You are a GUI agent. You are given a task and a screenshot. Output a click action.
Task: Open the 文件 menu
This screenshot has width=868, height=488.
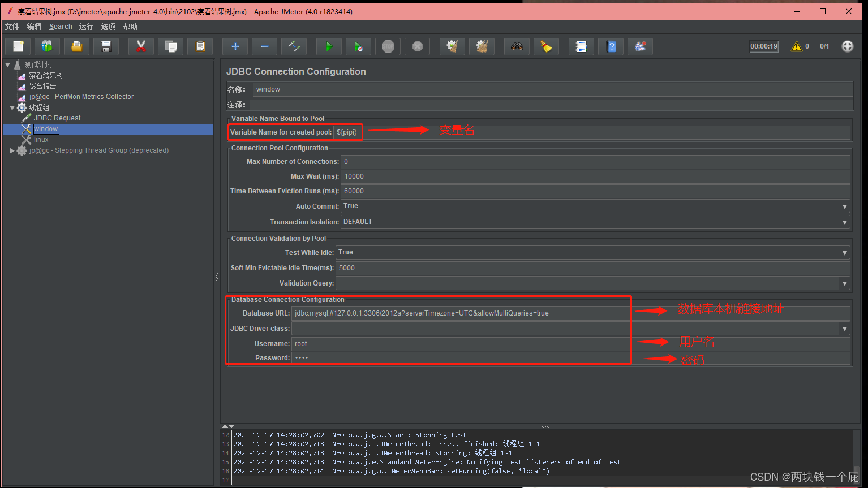click(12, 27)
